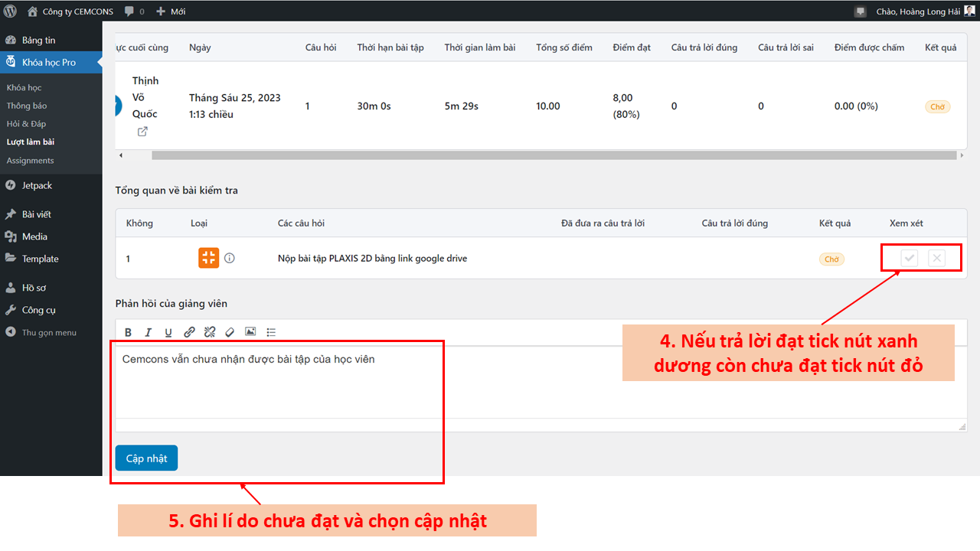This screenshot has height=551, width=980.
Task: Click the clear formatting eraser icon
Action: 230,332
